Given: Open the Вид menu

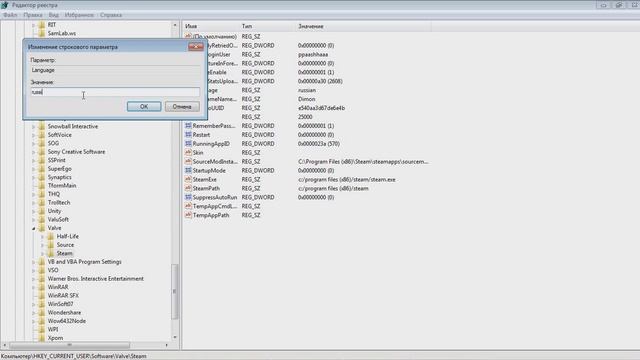Looking at the screenshot, I should (54, 15).
